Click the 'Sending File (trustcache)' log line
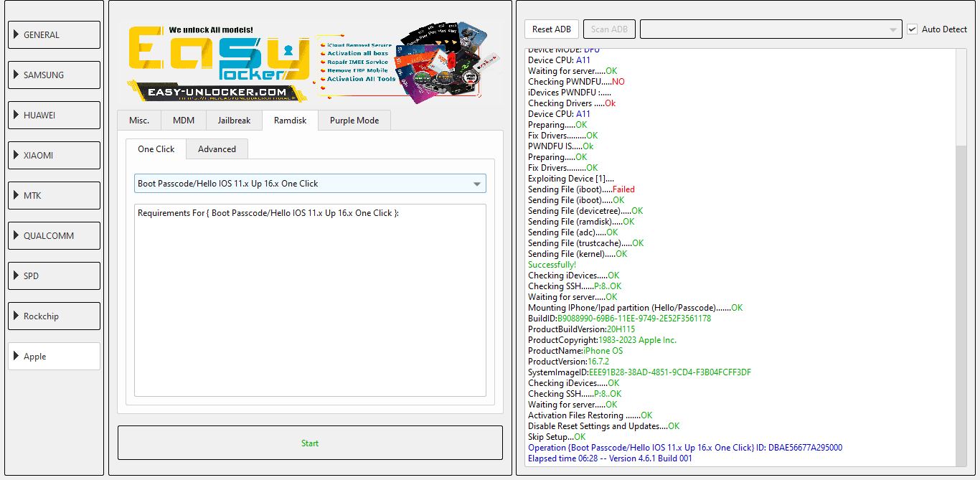Image resolution: width=980 pixels, height=480 pixels. tap(585, 243)
